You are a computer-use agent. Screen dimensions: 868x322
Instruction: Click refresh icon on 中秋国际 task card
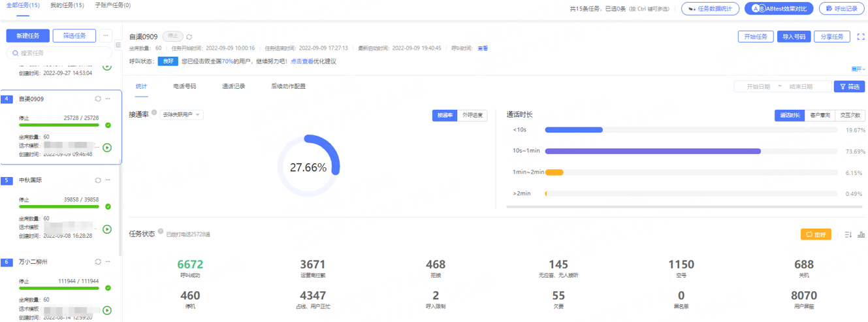(x=98, y=180)
